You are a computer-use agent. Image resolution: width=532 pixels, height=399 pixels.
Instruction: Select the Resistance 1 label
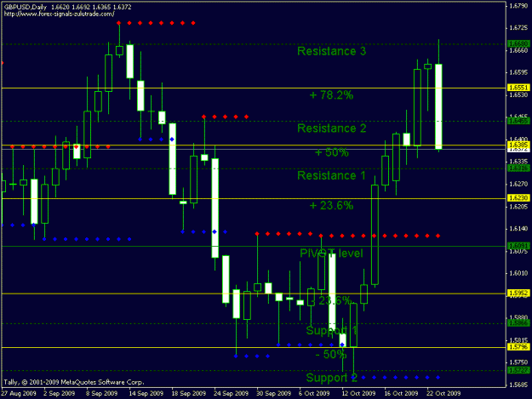point(331,175)
